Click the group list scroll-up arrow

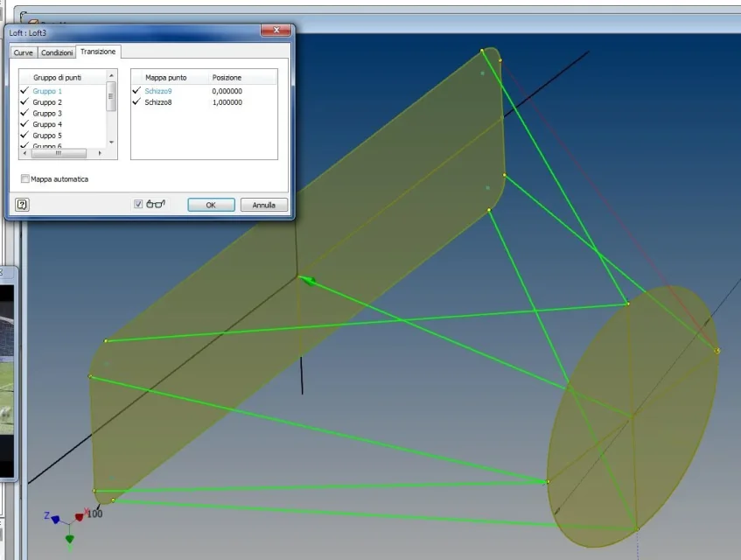point(111,75)
